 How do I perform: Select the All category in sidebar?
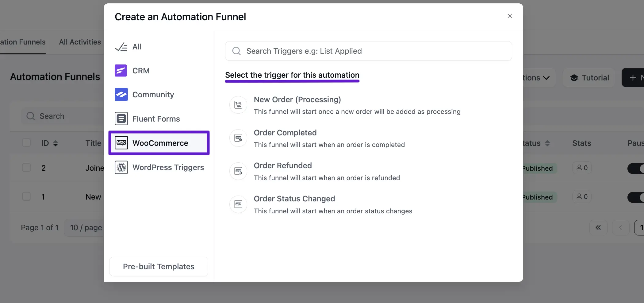click(159, 47)
